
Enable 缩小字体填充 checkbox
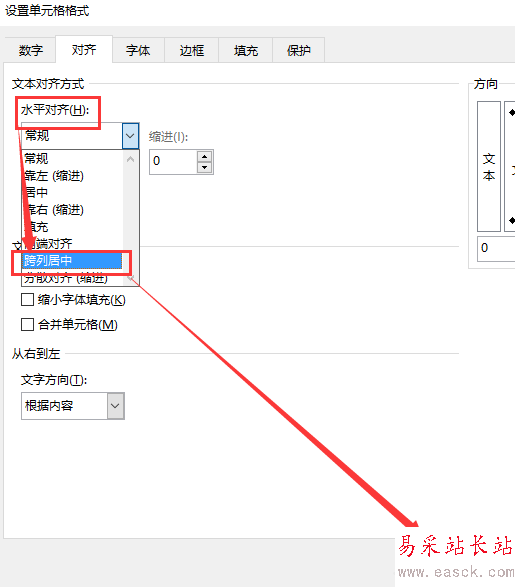tap(28, 299)
